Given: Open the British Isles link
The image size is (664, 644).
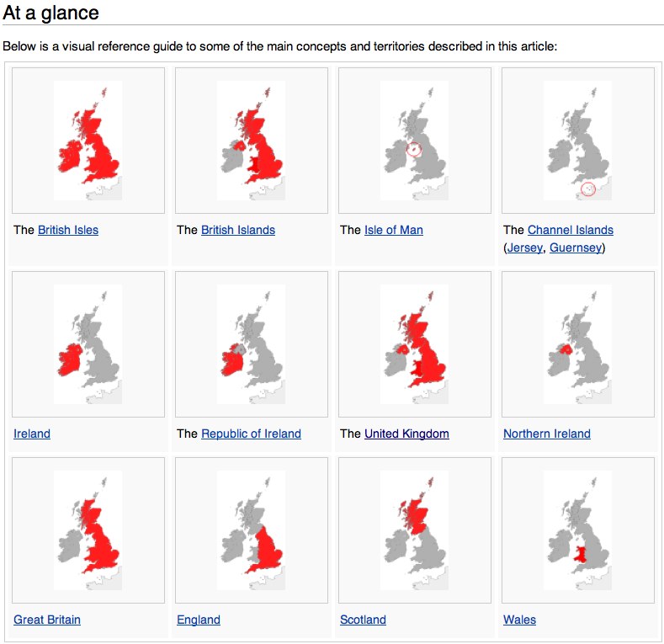Looking at the screenshot, I should pyautogui.click(x=68, y=230).
